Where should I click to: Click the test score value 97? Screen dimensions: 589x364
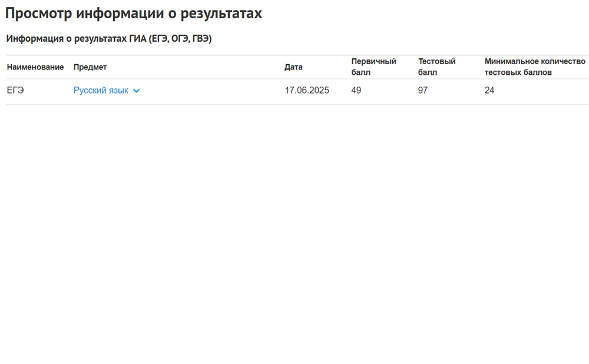click(422, 91)
